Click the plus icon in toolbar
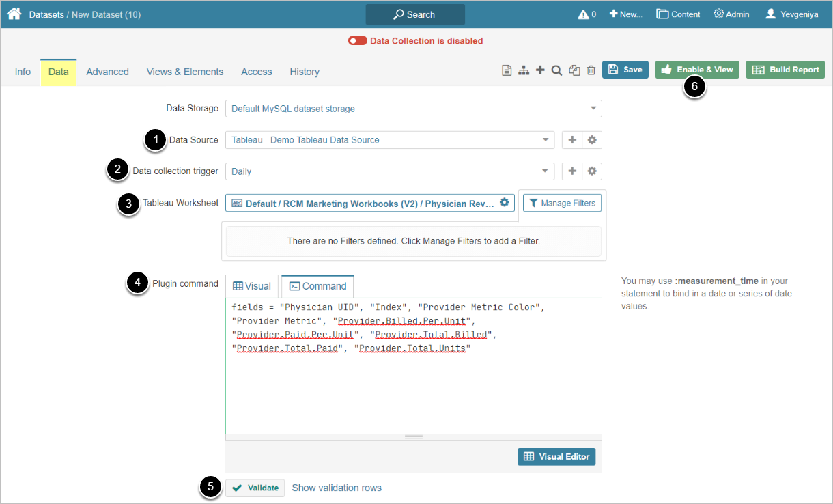The height and width of the screenshot is (504, 833). [x=540, y=70]
